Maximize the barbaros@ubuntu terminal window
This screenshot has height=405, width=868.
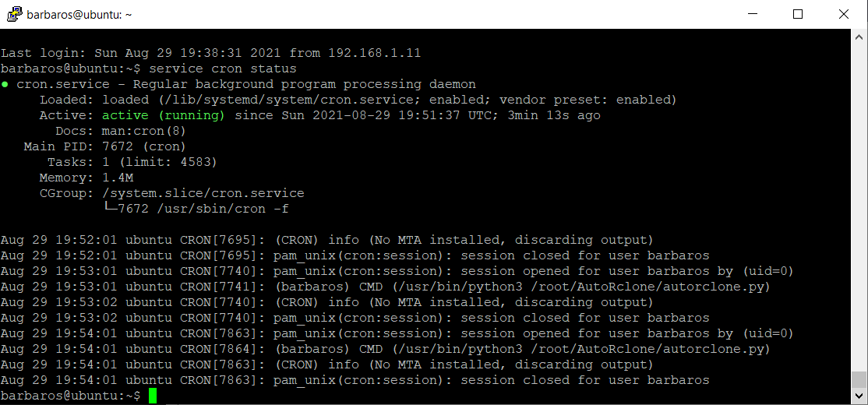(x=798, y=14)
